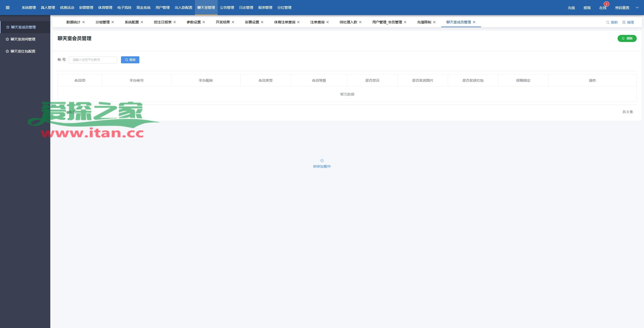Switch to the 待处理入款 tab
Image resolution: width=644 pixels, height=328 pixels.
348,22
